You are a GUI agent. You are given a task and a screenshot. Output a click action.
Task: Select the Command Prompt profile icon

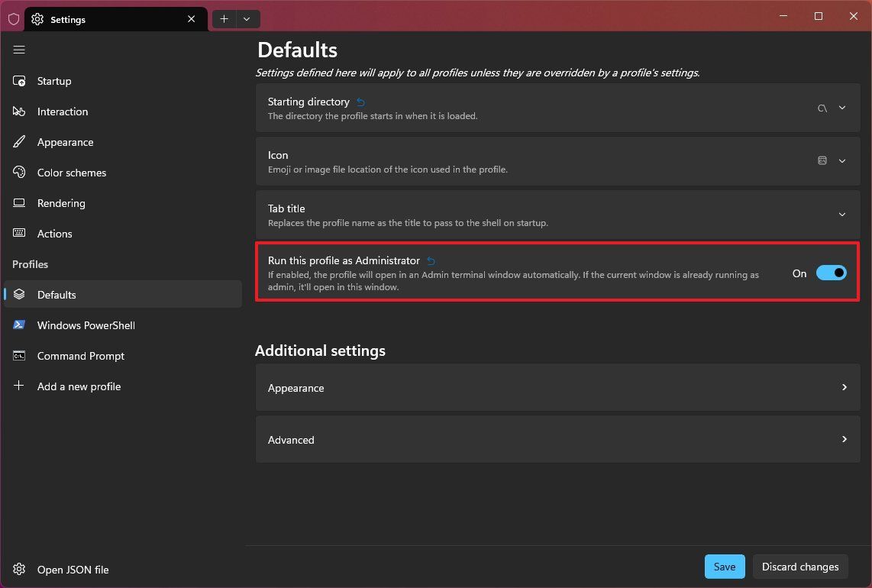pos(19,356)
